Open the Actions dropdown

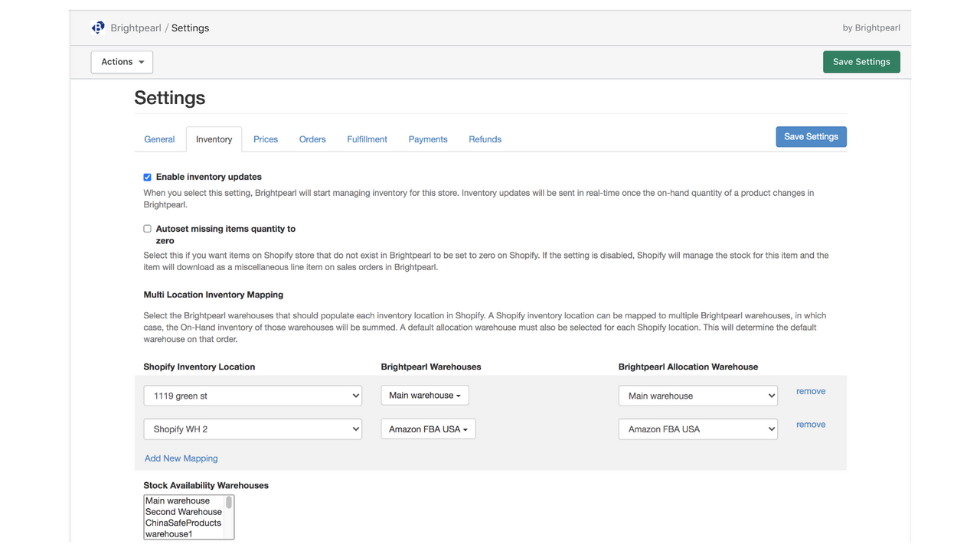pos(121,62)
